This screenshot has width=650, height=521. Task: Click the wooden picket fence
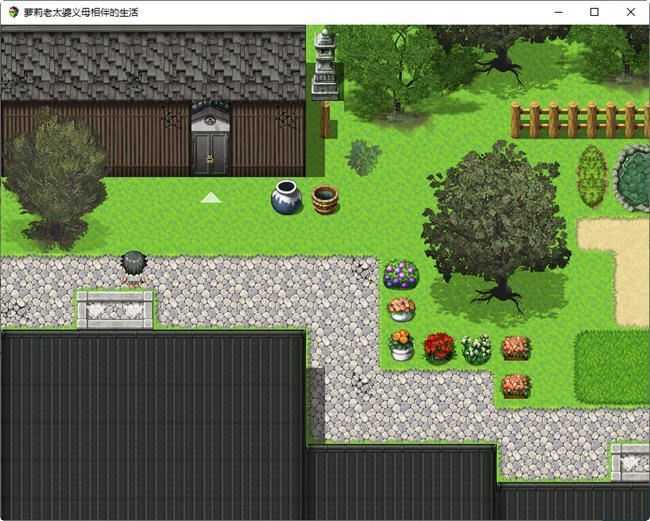[x=578, y=119]
